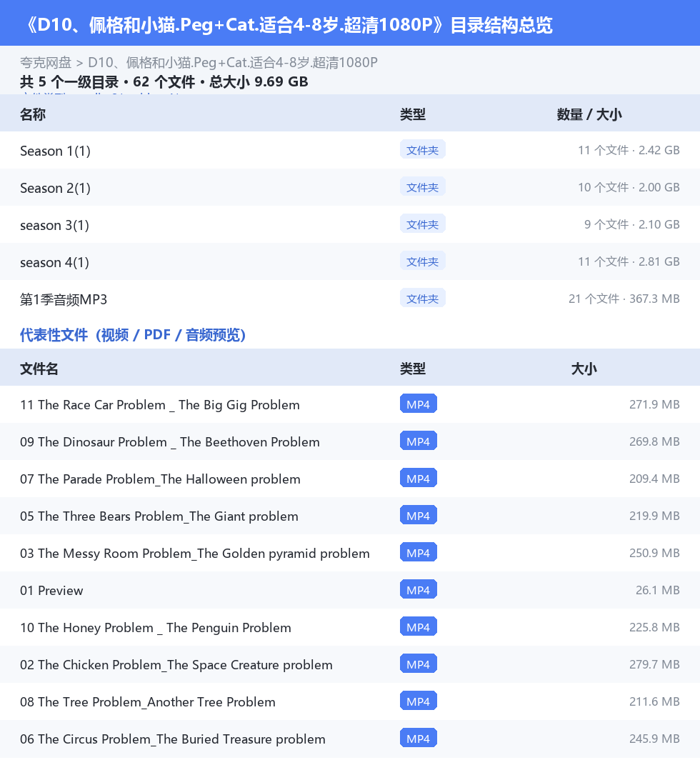Click the breadcrumb path 夸克网盘 > D10

(x=199, y=63)
